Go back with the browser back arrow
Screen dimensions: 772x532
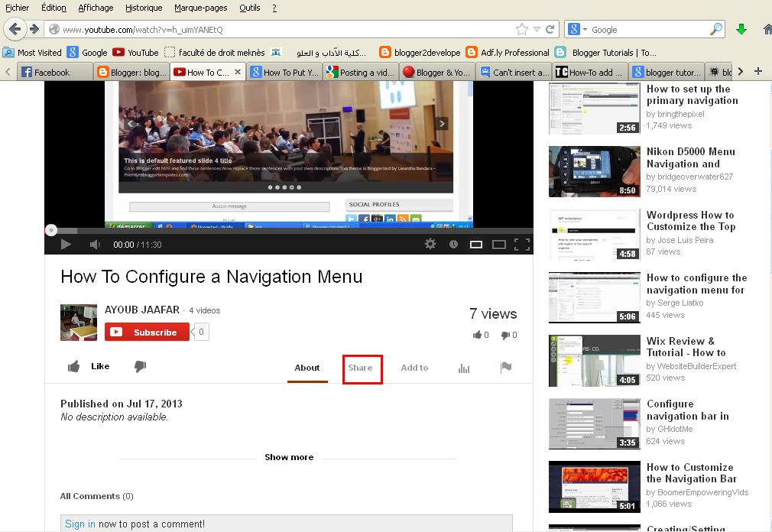[x=15, y=29]
